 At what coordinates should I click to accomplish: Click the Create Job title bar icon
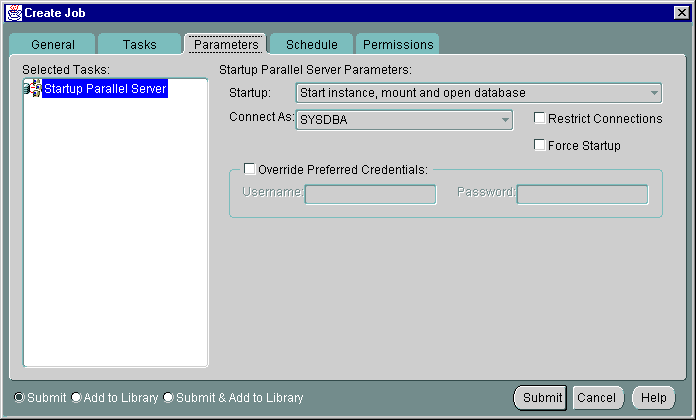(13, 11)
